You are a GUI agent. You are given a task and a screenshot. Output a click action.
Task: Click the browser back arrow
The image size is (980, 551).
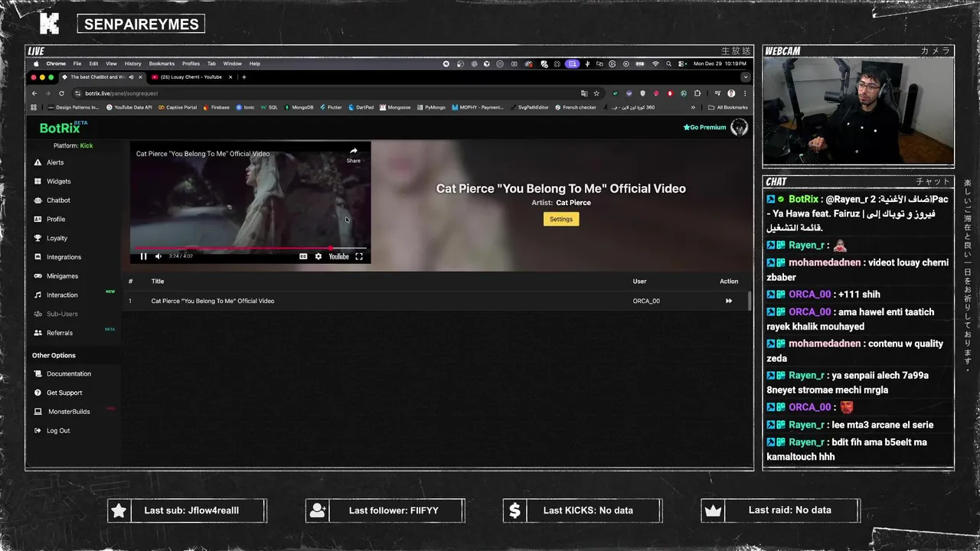[x=34, y=93]
